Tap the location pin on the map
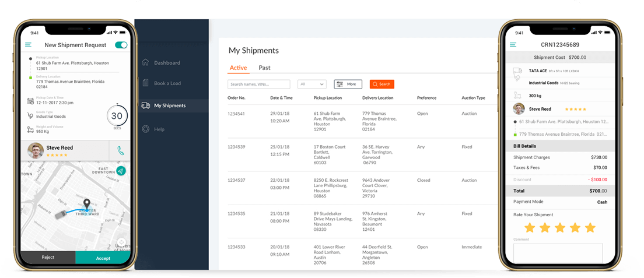This screenshot has height=278, width=644. tap(87, 204)
